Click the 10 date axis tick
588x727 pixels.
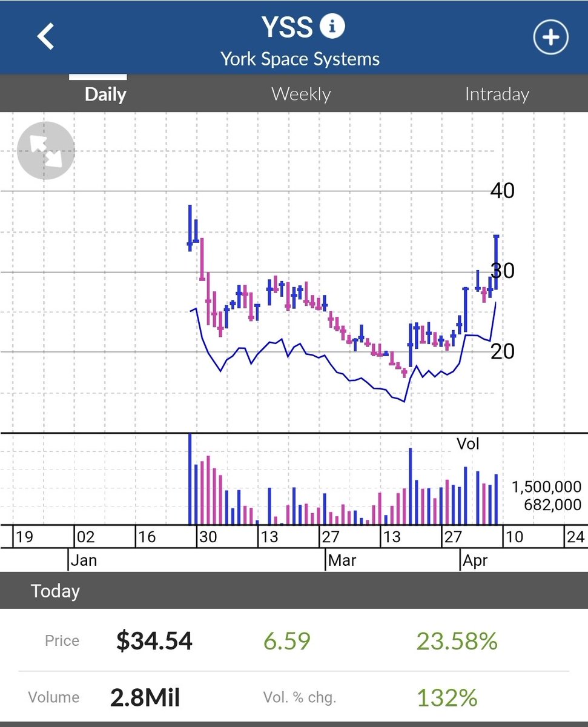click(515, 537)
